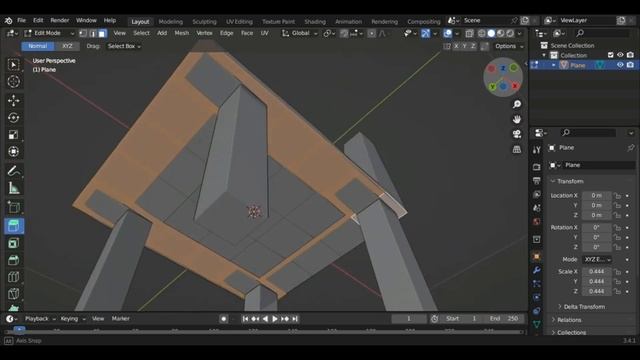Select the Extrude Region tool
Image resolution: width=640 pixels, height=360 pixels.
pyautogui.click(x=13, y=226)
